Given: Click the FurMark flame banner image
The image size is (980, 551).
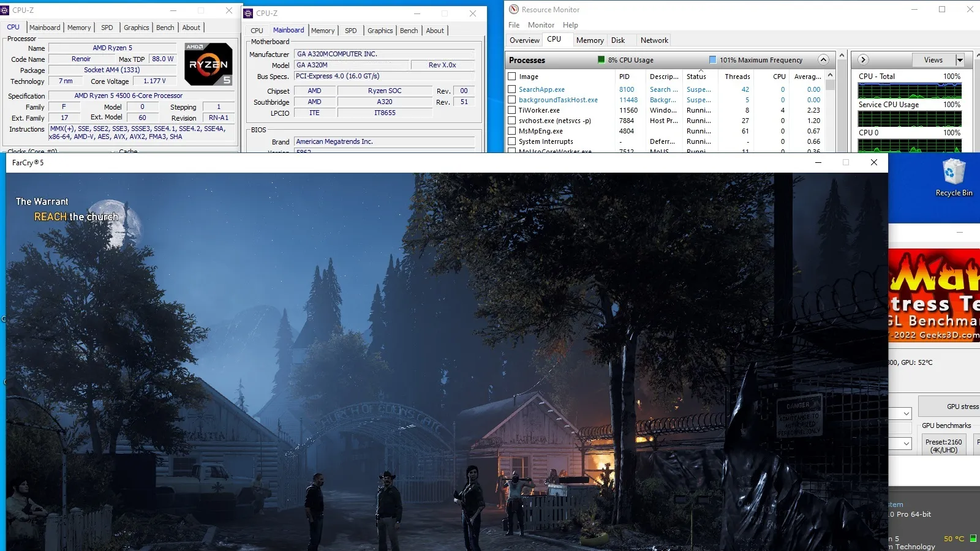Looking at the screenshot, I should click(x=934, y=295).
